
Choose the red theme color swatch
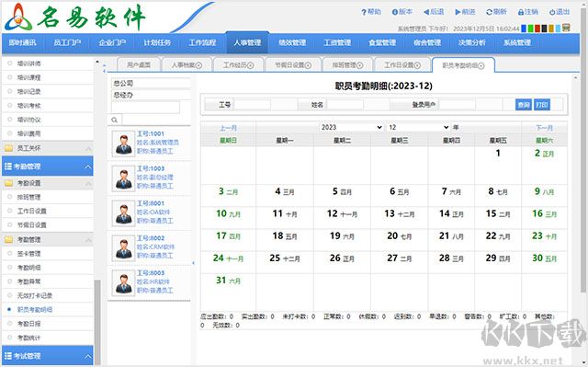[x=537, y=29]
